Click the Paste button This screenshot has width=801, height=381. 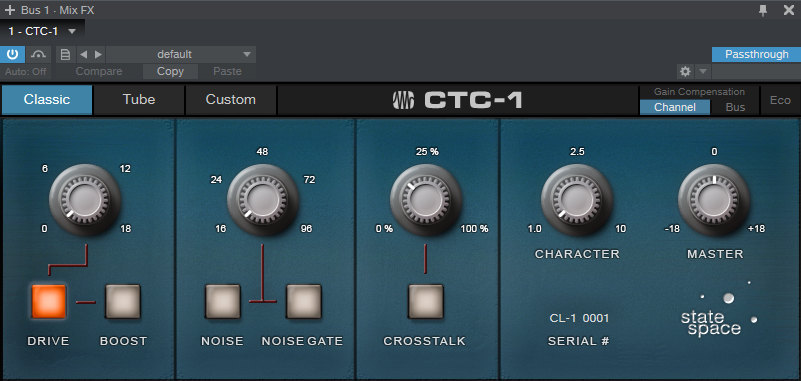(227, 72)
